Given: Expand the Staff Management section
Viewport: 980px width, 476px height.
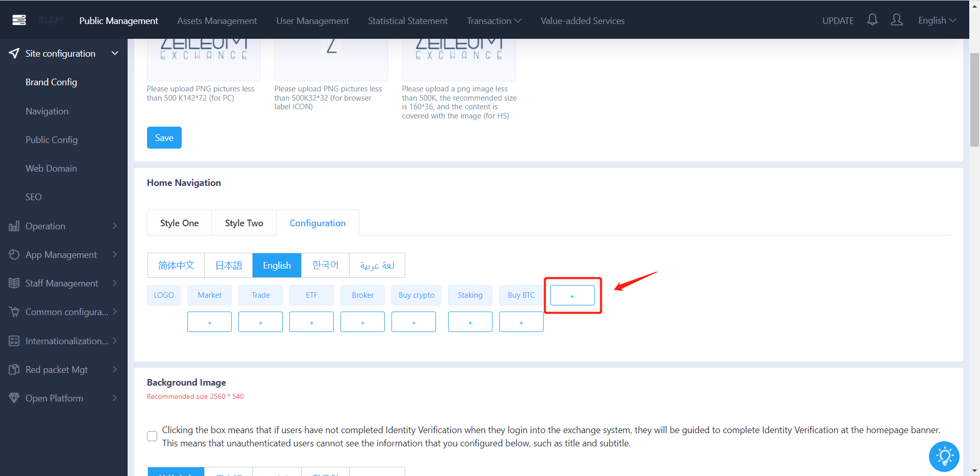Looking at the screenshot, I should tap(115, 283).
